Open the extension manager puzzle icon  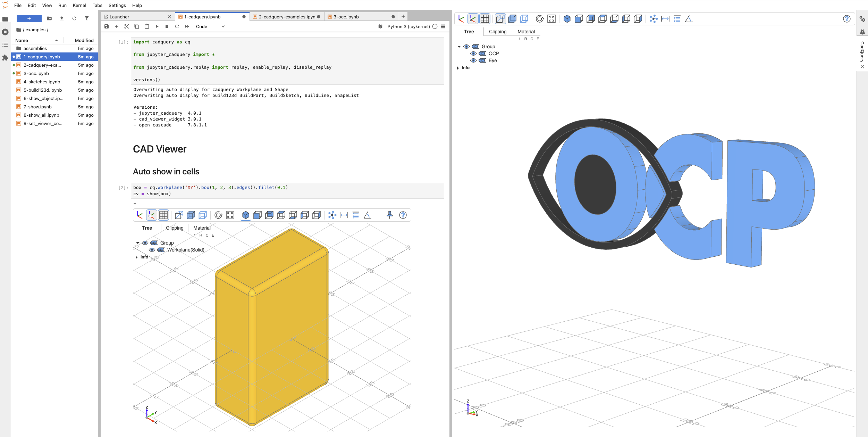pos(5,58)
